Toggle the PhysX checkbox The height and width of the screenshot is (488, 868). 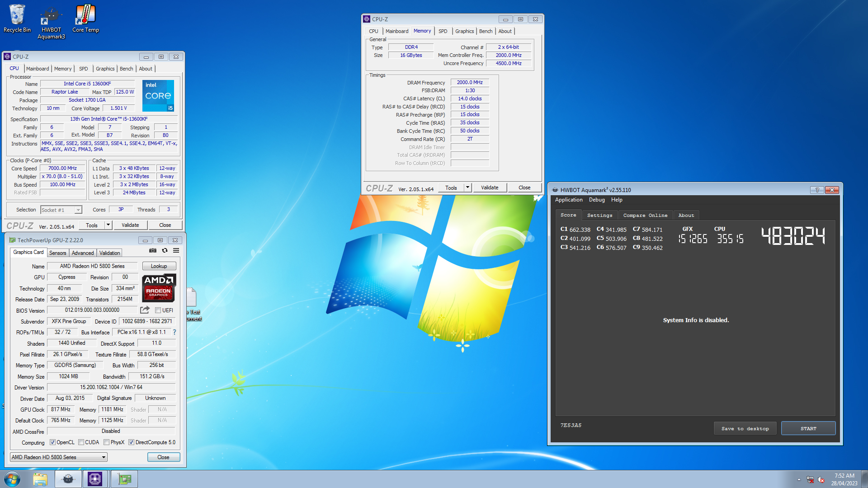click(106, 442)
